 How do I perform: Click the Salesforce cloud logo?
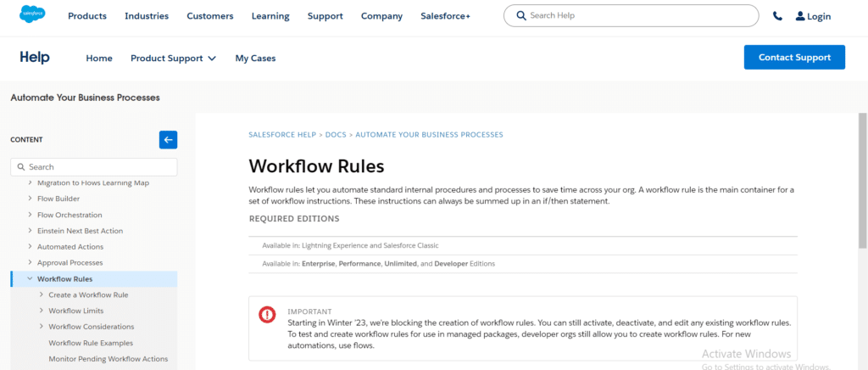32,14
